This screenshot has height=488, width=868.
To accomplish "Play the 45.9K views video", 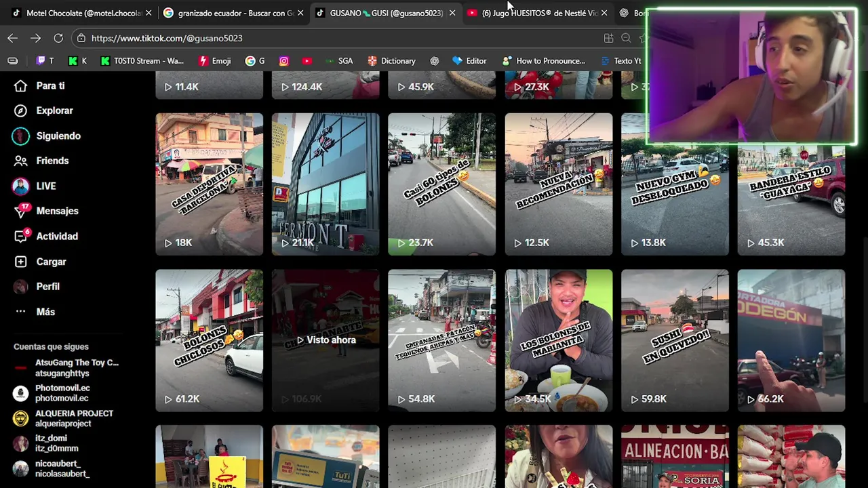I will [441, 85].
